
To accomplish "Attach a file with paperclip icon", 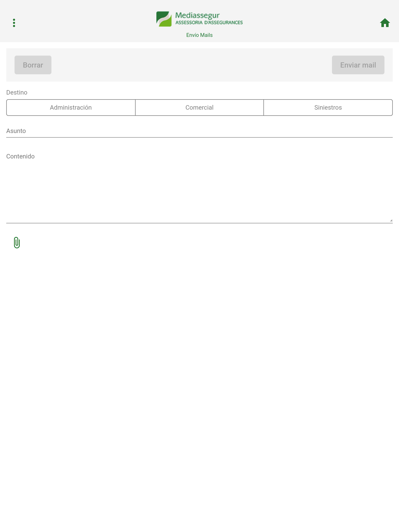I will [x=17, y=242].
